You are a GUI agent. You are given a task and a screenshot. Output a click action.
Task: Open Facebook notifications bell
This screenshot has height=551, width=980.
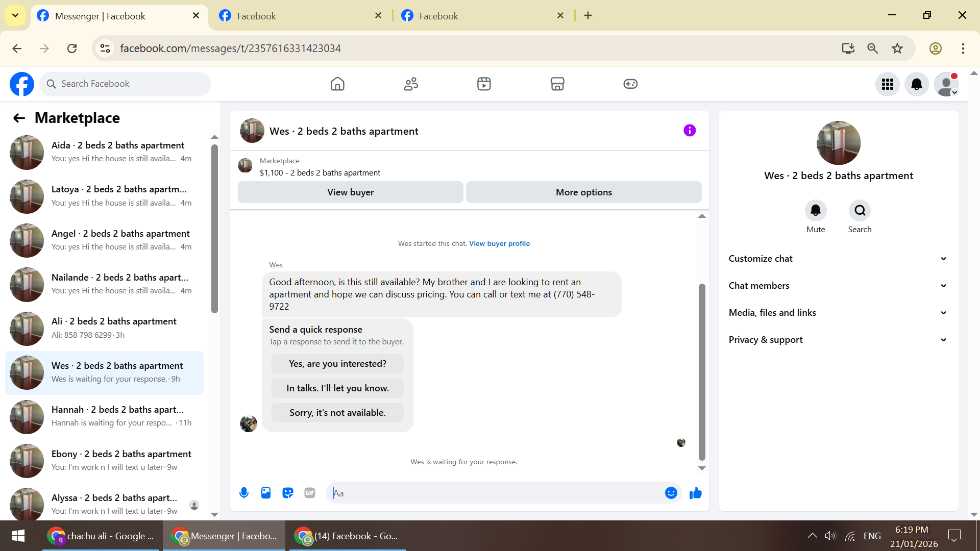[x=917, y=84]
